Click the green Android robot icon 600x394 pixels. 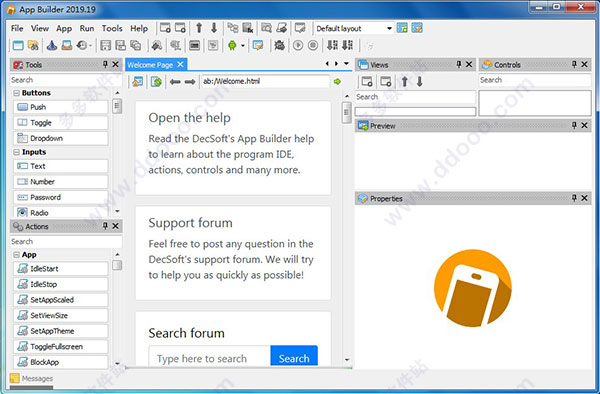[x=232, y=46]
